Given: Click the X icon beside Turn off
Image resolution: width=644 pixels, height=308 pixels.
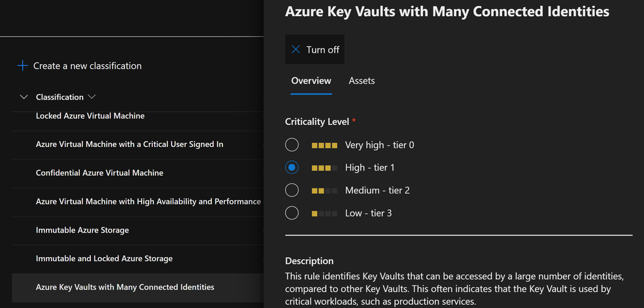Looking at the screenshot, I should tap(296, 50).
